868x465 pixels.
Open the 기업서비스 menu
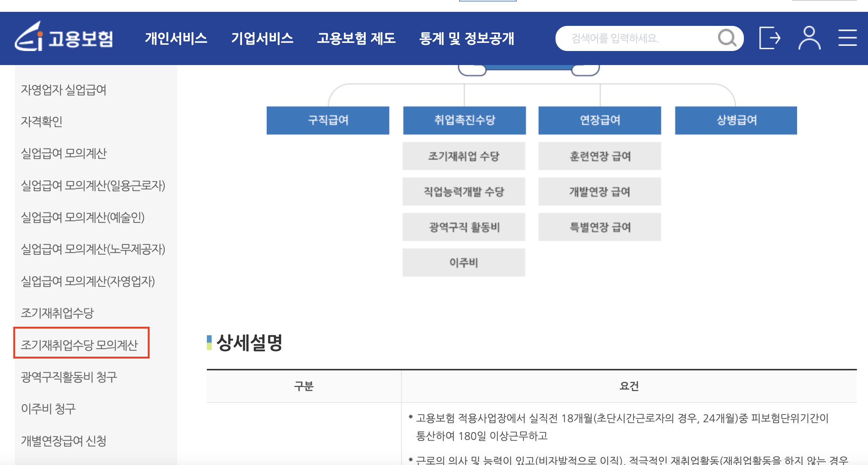click(262, 38)
